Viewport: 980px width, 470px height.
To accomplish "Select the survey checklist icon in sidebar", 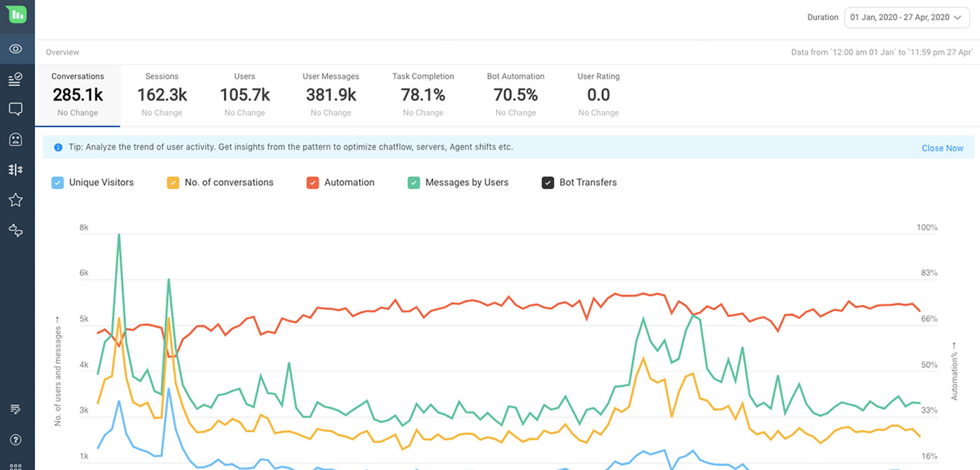I will [x=15, y=78].
